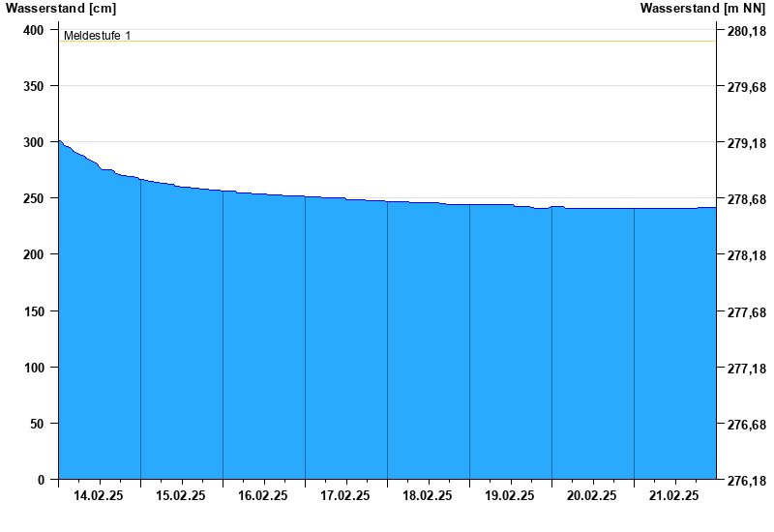This screenshot has width=774, height=532.
Task: Click the 17.02.25 date label
Action: coord(345,496)
